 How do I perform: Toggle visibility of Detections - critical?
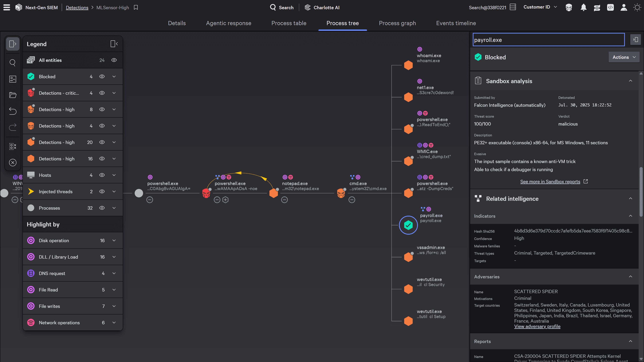[102, 93]
